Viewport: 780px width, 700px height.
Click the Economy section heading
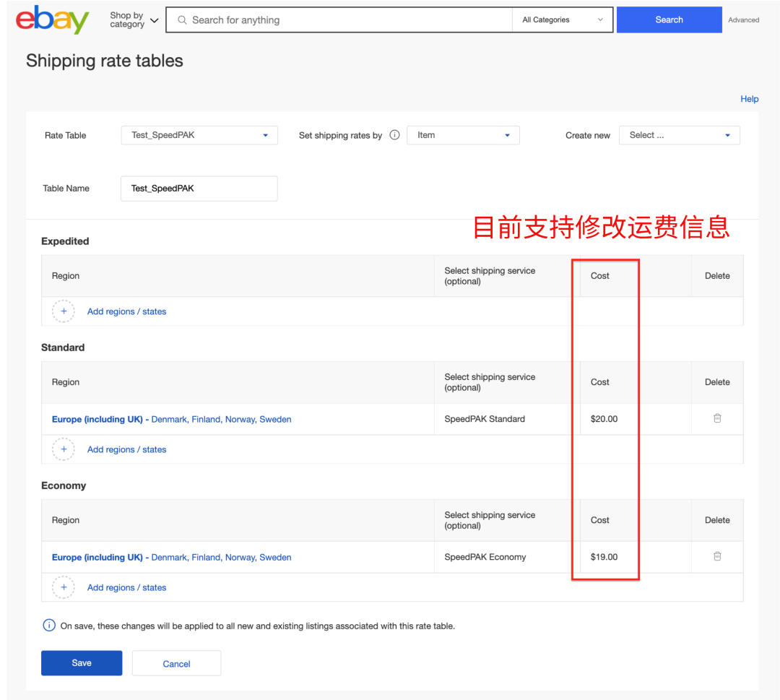(64, 485)
